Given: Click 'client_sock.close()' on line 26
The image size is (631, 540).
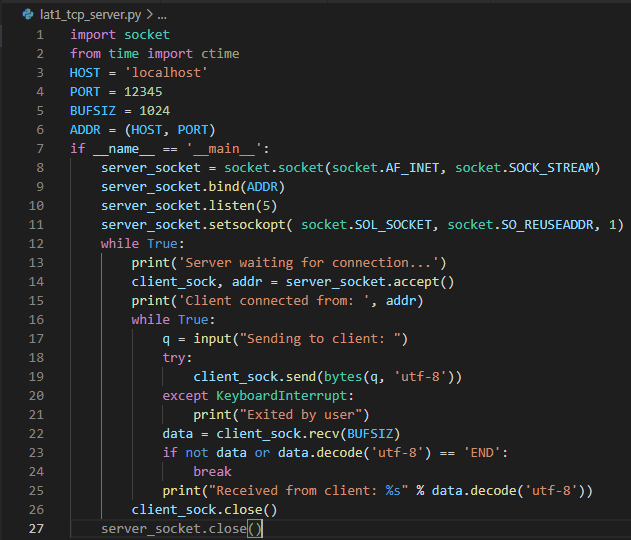Looking at the screenshot, I should click(x=204, y=510).
